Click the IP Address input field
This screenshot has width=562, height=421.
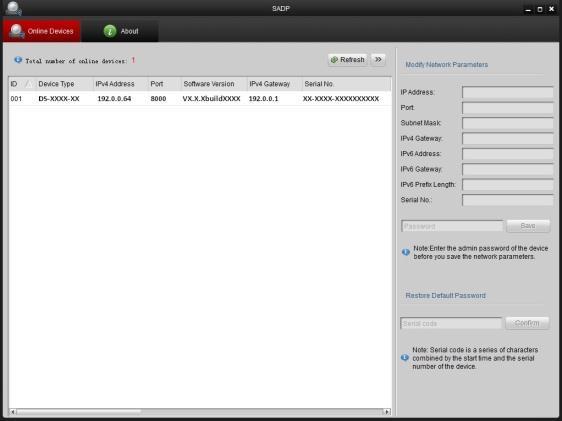pos(508,92)
